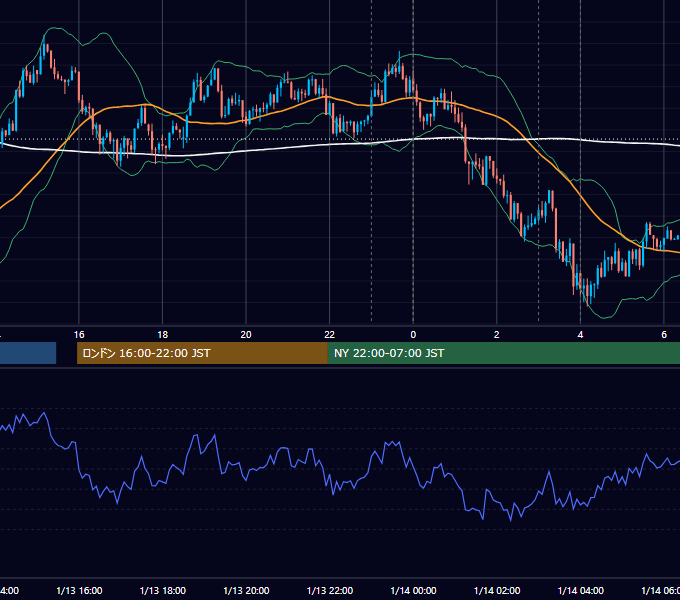Click the 22 hour label on price chart axis

coord(330,335)
